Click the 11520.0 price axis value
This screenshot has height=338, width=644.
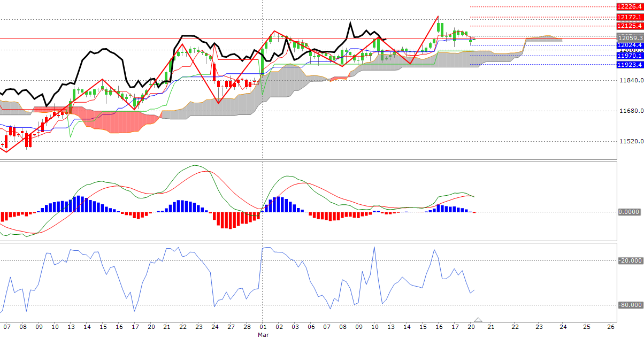pyautogui.click(x=631, y=142)
